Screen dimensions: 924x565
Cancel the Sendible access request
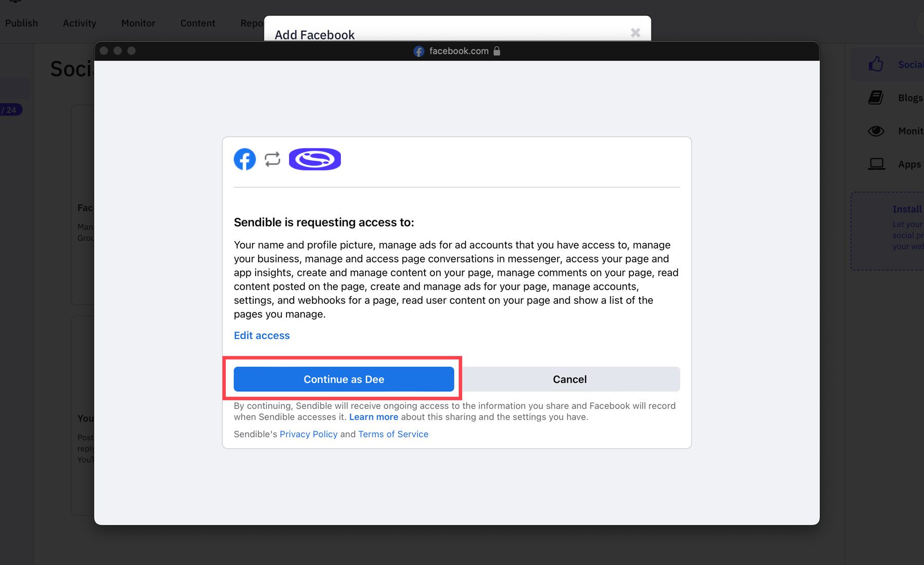569,379
